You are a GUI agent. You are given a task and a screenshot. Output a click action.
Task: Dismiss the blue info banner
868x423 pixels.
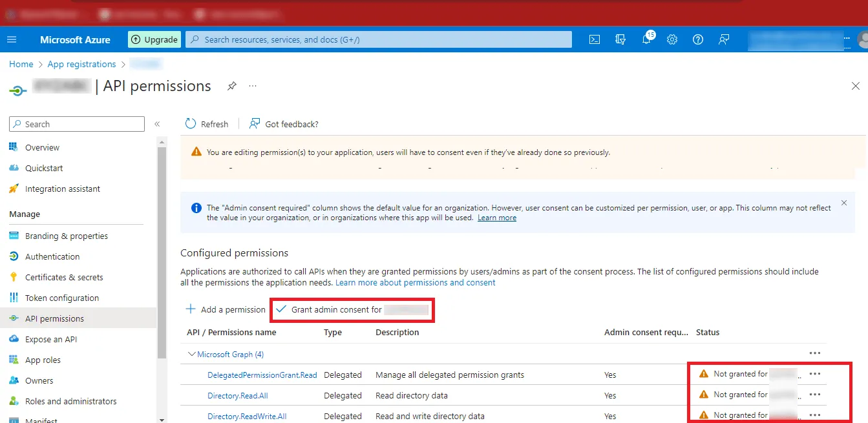[843, 203]
